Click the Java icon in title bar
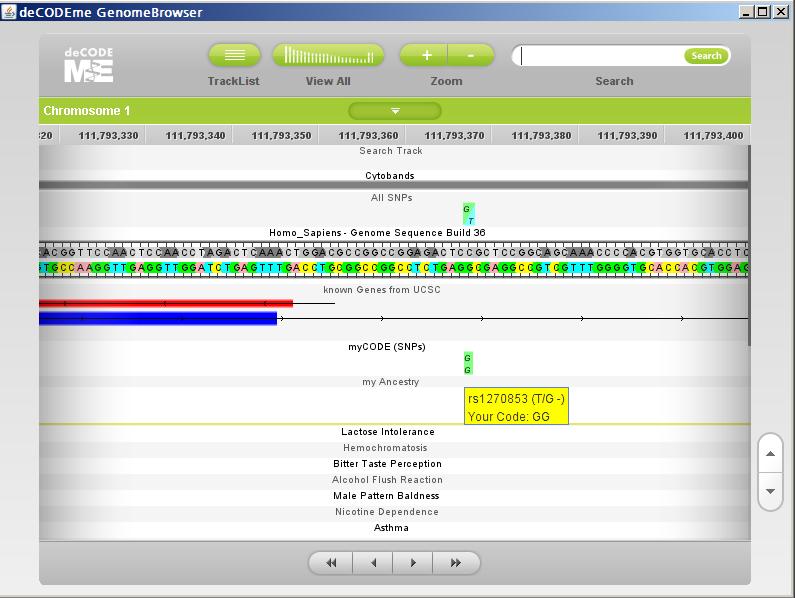This screenshot has width=795, height=598. coord(9,11)
